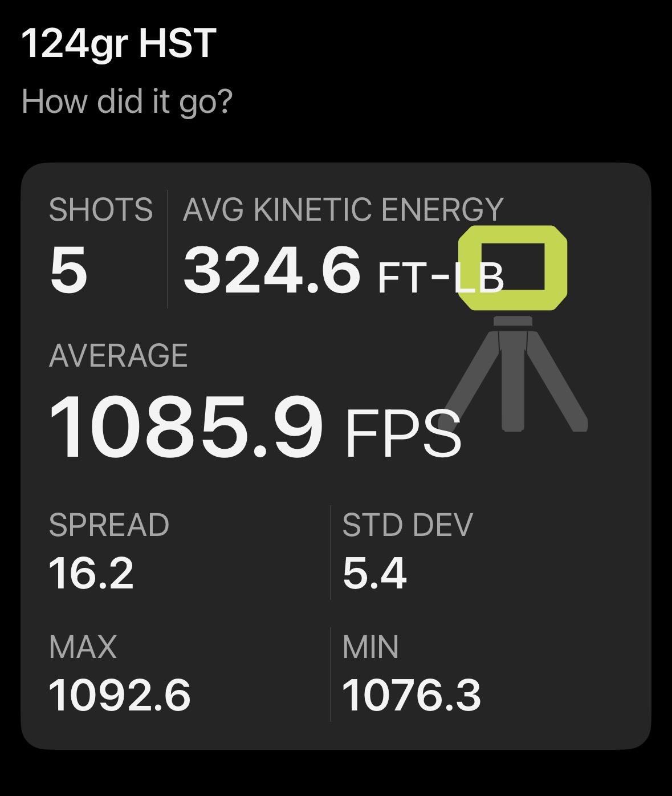The image size is (672, 796).
Task: Select the 124gr HST session title
Action: tap(119, 43)
